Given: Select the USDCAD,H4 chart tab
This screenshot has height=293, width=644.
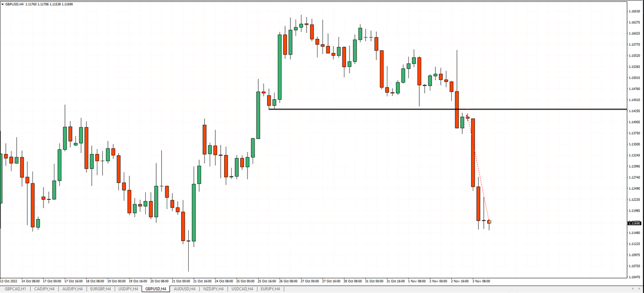Looking at the screenshot, I should [x=242, y=289].
